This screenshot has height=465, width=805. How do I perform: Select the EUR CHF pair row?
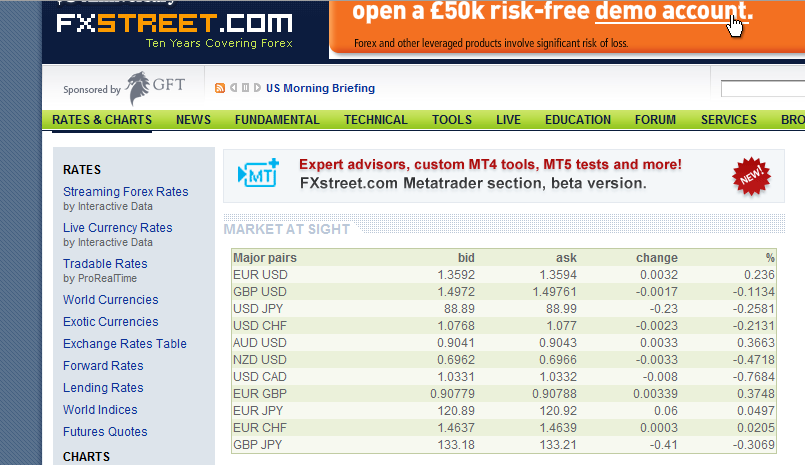(504, 428)
